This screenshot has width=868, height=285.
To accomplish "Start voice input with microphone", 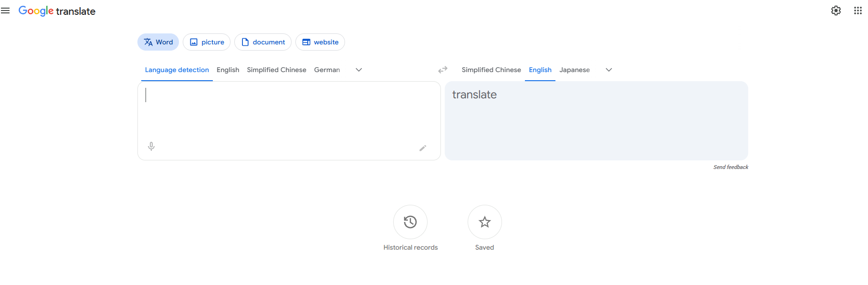I will 151,147.
